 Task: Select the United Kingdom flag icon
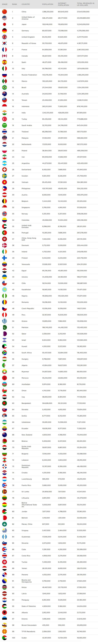pos(4,37)
